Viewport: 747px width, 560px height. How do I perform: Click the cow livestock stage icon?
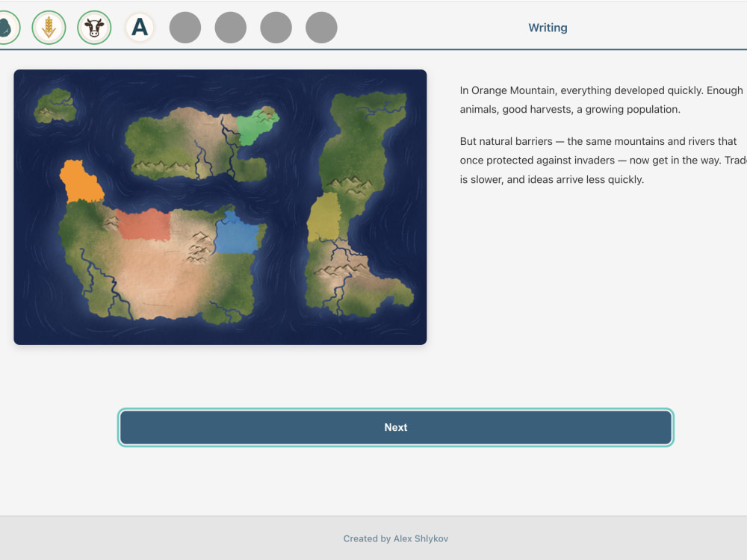pyautogui.click(x=94, y=28)
